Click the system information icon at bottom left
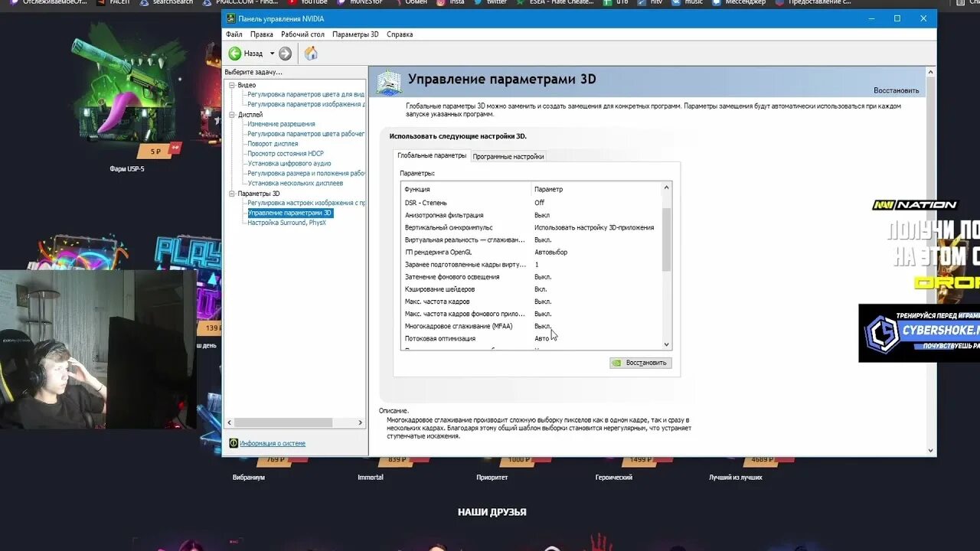The image size is (980, 551). (x=234, y=443)
